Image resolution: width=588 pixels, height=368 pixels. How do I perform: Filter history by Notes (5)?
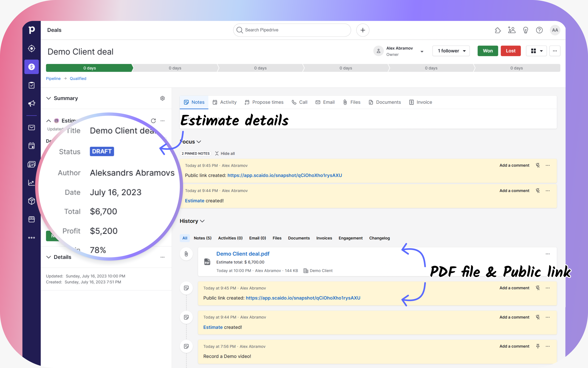point(202,238)
